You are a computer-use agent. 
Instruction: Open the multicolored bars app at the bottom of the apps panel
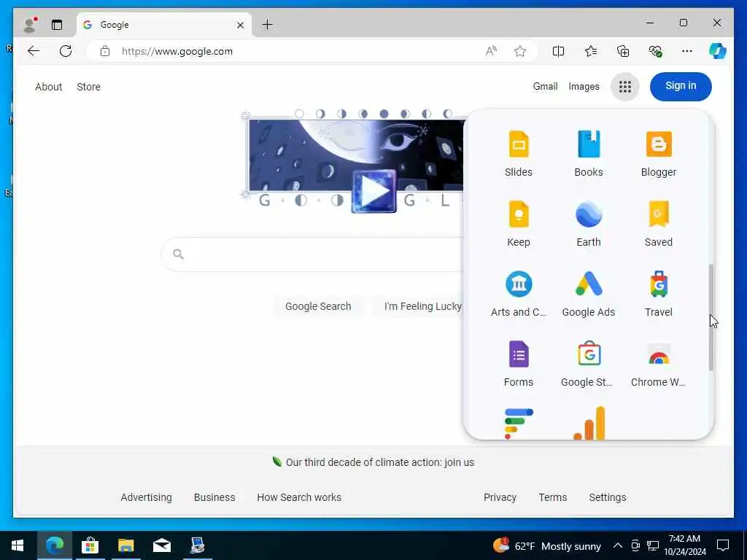coord(519,424)
